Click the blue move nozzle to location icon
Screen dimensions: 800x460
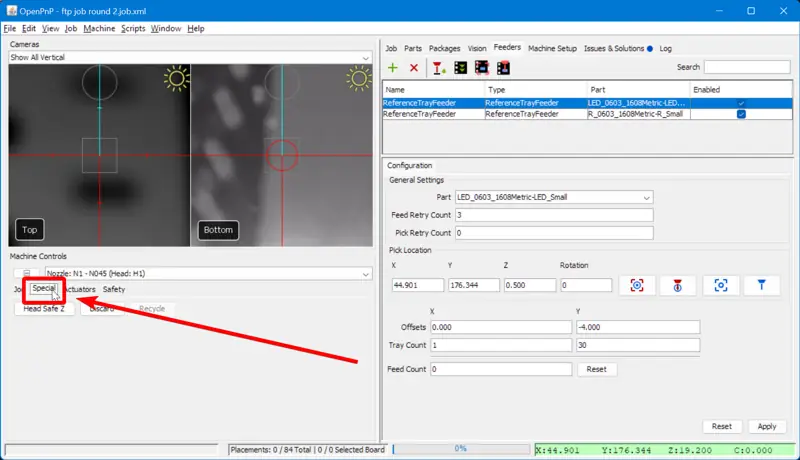[x=762, y=285]
